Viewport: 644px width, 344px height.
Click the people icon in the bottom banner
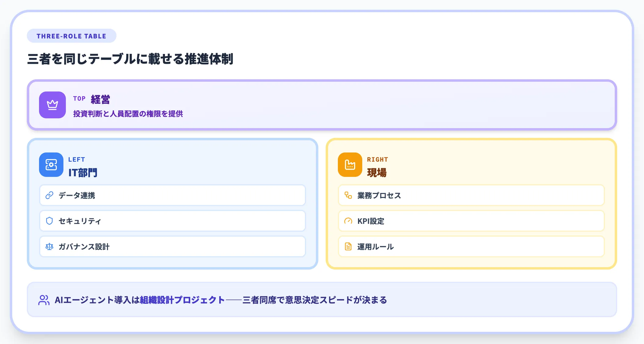(44, 299)
